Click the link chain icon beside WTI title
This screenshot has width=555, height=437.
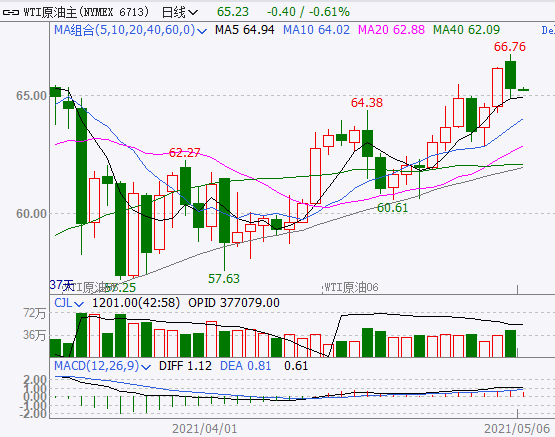click(10, 12)
